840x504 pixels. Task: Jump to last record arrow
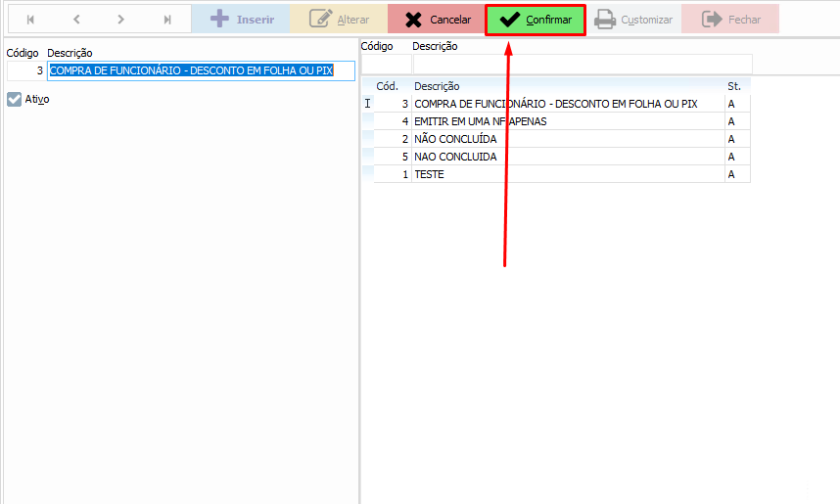tap(167, 20)
